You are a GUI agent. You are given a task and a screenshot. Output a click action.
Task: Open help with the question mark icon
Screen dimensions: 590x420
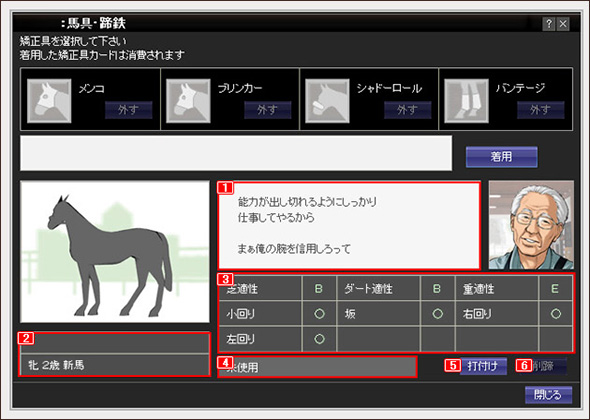tap(549, 24)
